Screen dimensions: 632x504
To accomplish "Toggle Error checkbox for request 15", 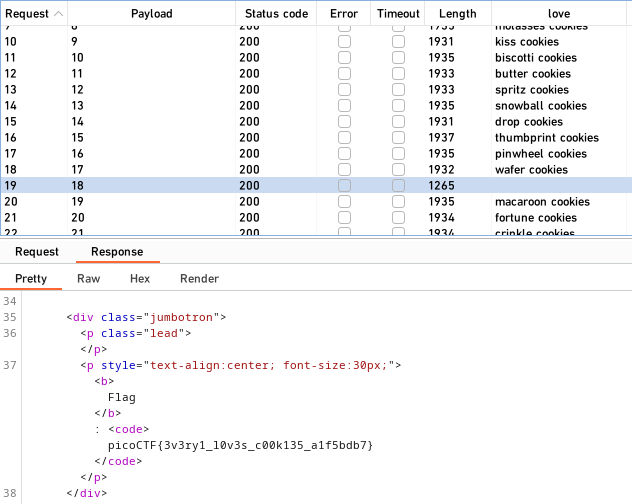I will click(x=344, y=121).
